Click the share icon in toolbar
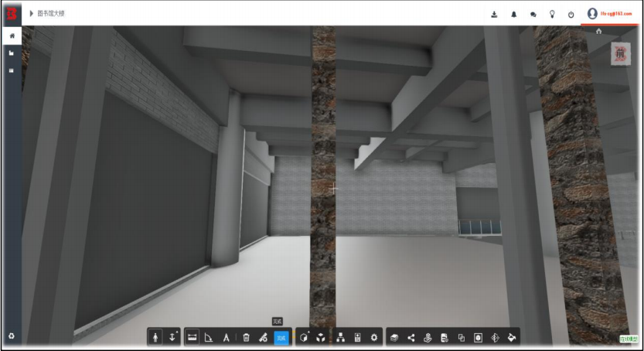 click(x=411, y=337)
